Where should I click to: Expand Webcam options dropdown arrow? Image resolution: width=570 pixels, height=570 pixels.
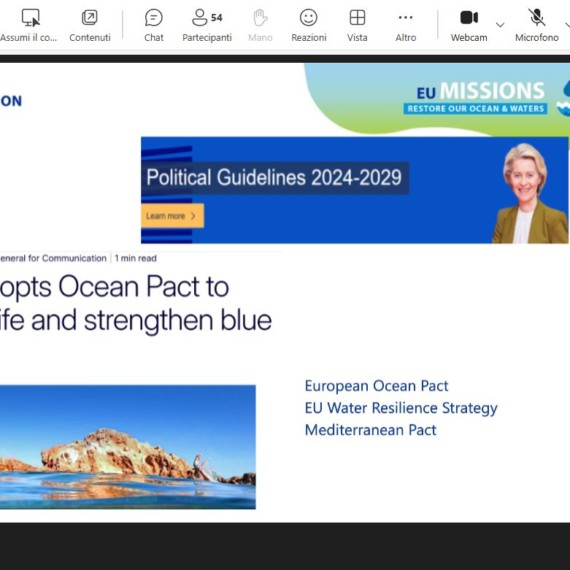pos(500,25)
